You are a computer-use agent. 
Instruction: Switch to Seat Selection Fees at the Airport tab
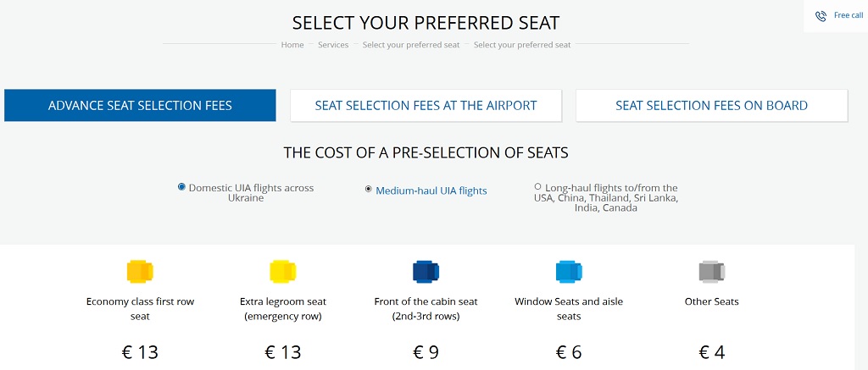(426, 105)
